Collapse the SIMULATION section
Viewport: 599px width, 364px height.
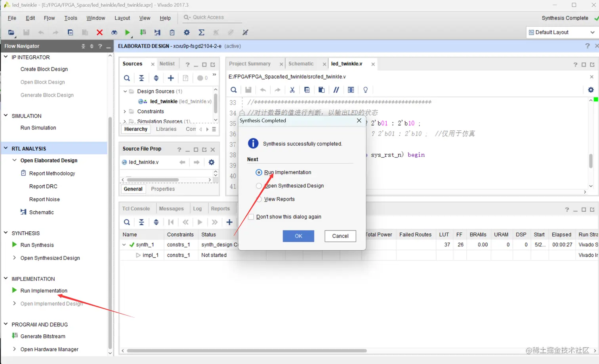pos(6,116)
